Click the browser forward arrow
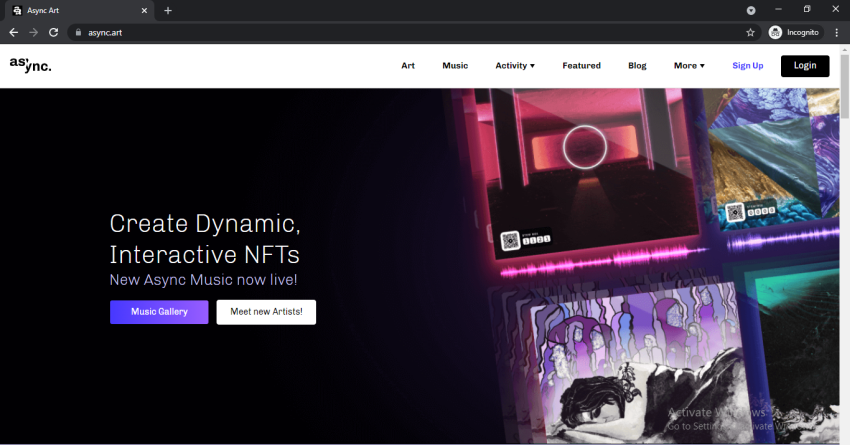The width and height of the screenshot is (850, 445). (x=34, y=33)
